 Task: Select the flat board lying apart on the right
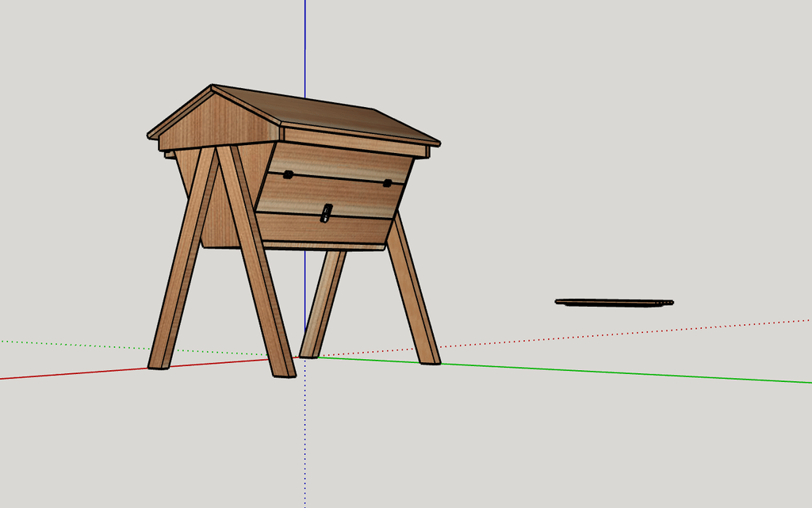pyautogui.click(x=614, y=302)
